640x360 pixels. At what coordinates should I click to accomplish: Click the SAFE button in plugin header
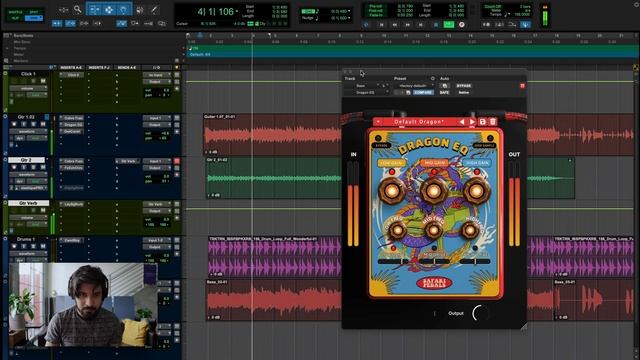point(444,93)
